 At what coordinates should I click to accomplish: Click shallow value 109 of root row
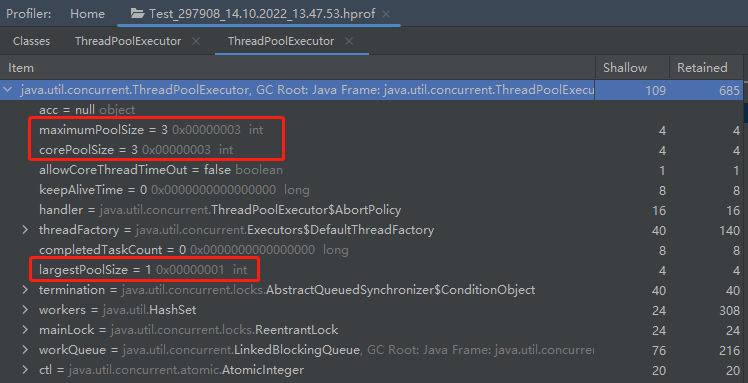click(x=655, y=90)
